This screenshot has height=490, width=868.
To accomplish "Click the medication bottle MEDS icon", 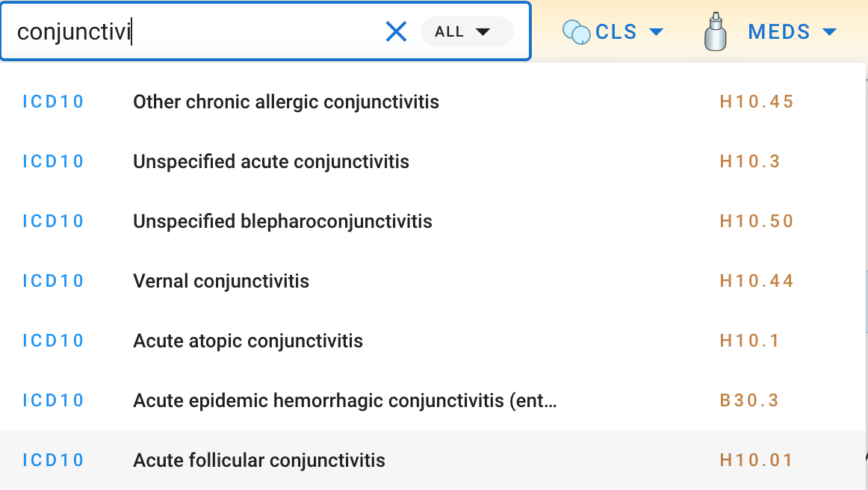I will pos(715,31).
